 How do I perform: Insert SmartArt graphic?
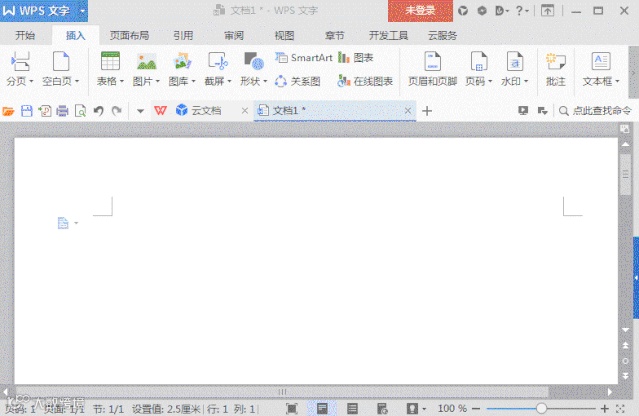[x=304, y=58]
